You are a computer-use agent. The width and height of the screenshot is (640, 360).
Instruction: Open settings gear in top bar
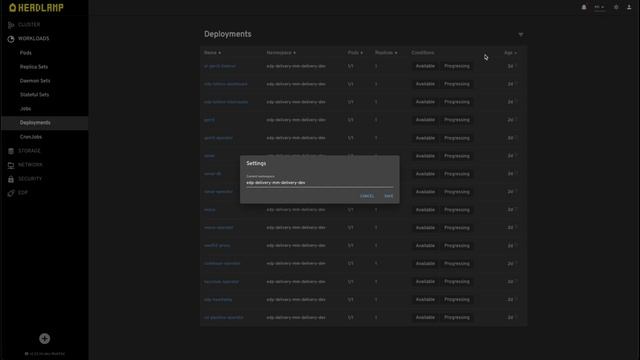(616, 7)
